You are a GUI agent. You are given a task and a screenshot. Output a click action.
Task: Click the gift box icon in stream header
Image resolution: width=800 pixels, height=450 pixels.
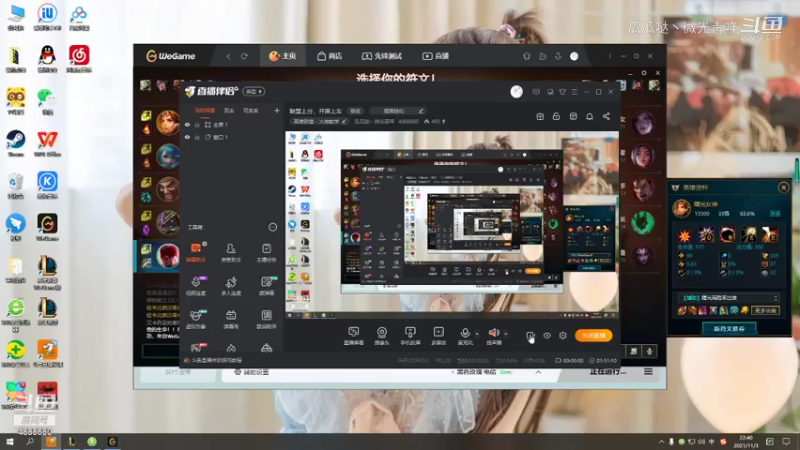[540, 116]
